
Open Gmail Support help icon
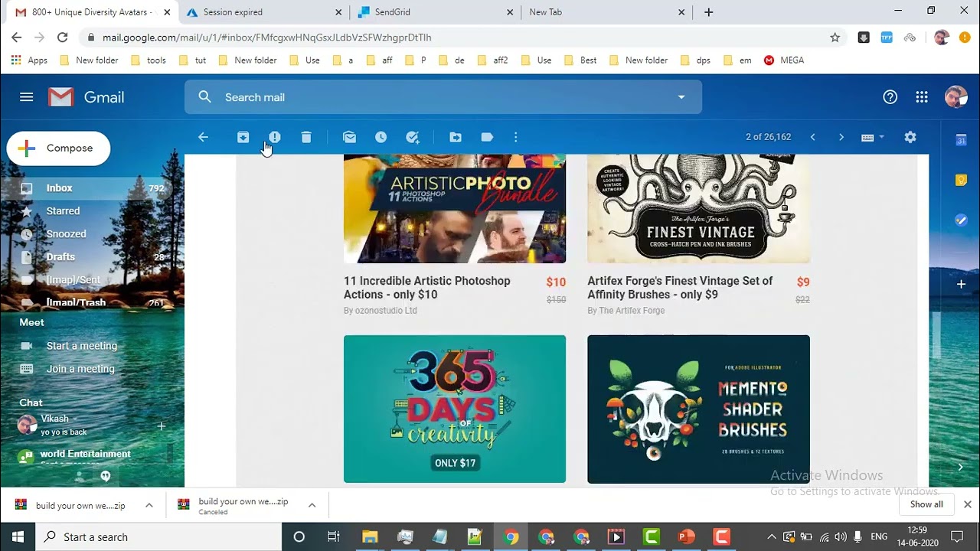coord(890,97)
